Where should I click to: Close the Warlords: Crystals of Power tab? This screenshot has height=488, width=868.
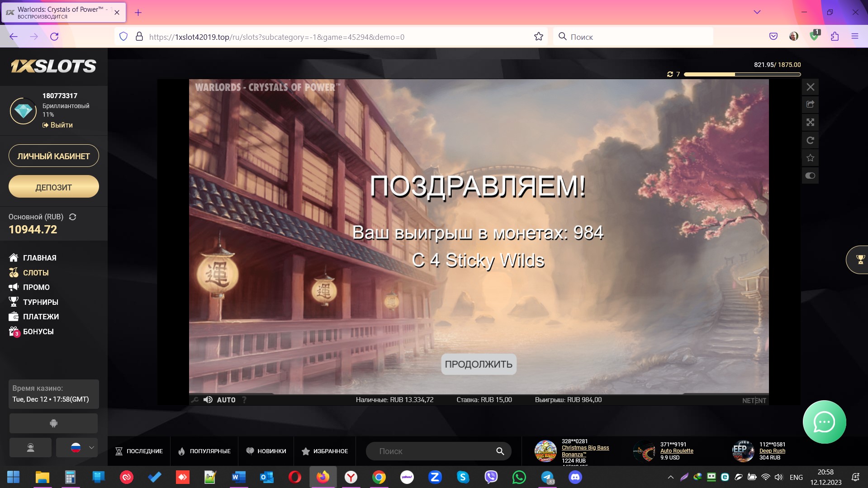pyautogui.click(x=117, y=13)
